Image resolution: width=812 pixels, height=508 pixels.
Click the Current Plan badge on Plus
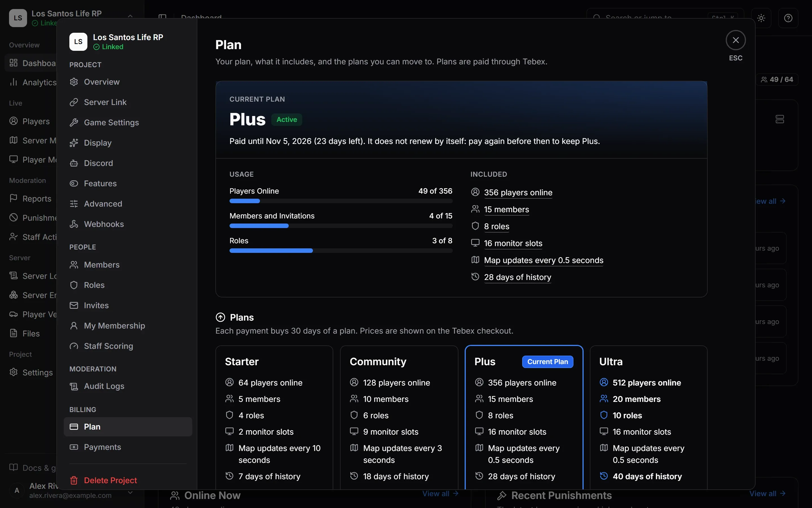548,362
